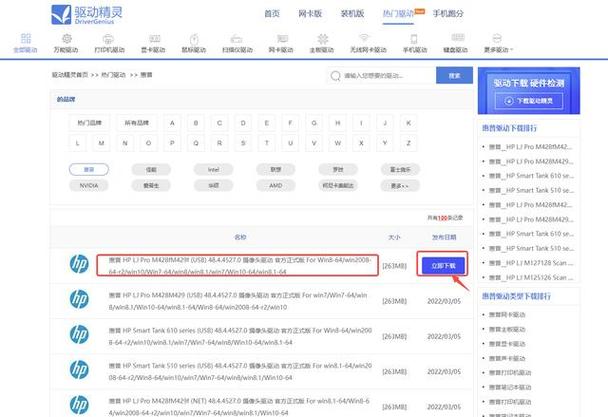Select the 全部驱动 category icon
Image resolution: width=608 pixels, height=417 pixels.
pyautogui.click(x=26, y=39)
